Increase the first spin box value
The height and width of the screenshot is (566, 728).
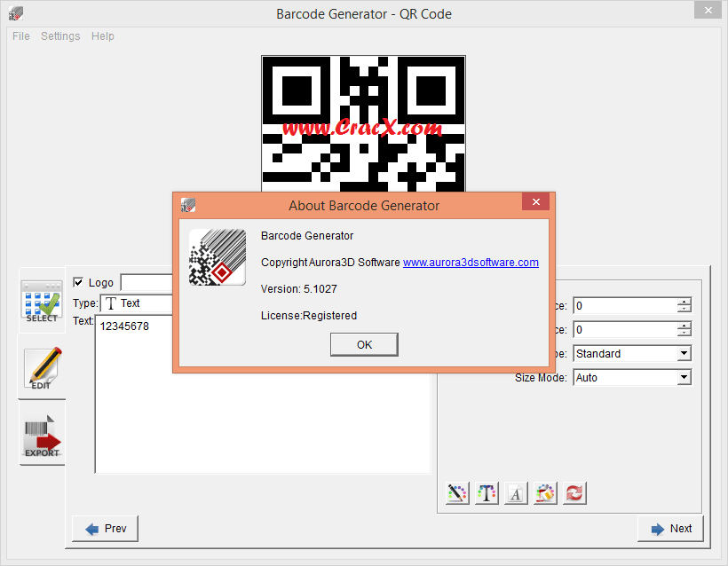[684, 302]
